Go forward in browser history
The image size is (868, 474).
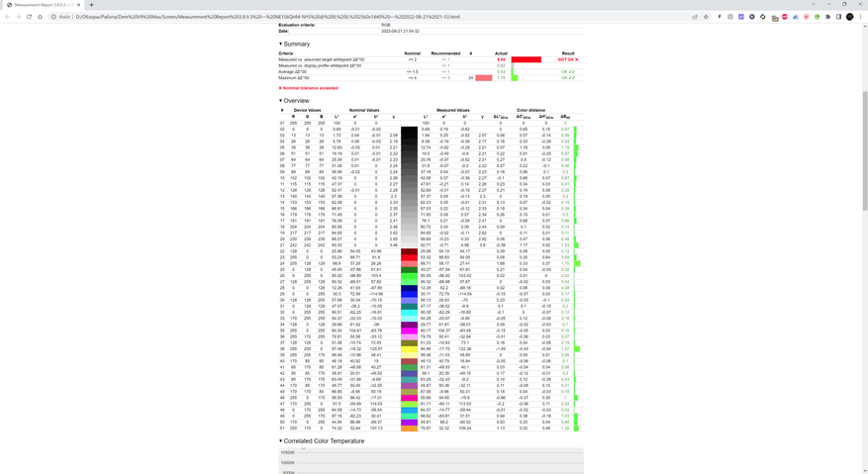[18, 17]
